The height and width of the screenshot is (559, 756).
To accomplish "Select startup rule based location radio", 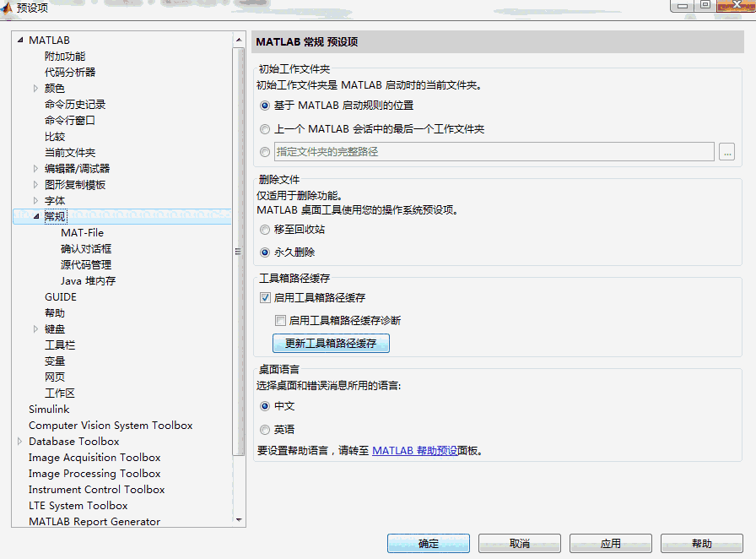I will click(265, 106).
